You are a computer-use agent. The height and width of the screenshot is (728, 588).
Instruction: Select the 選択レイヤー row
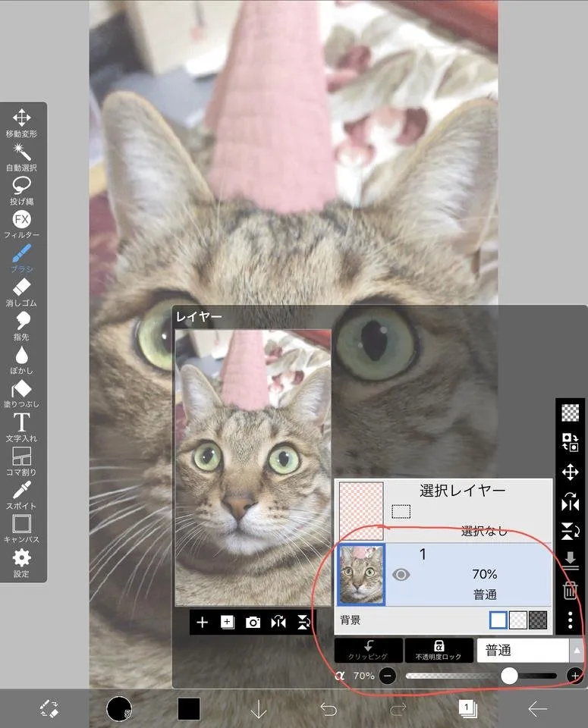444,510
